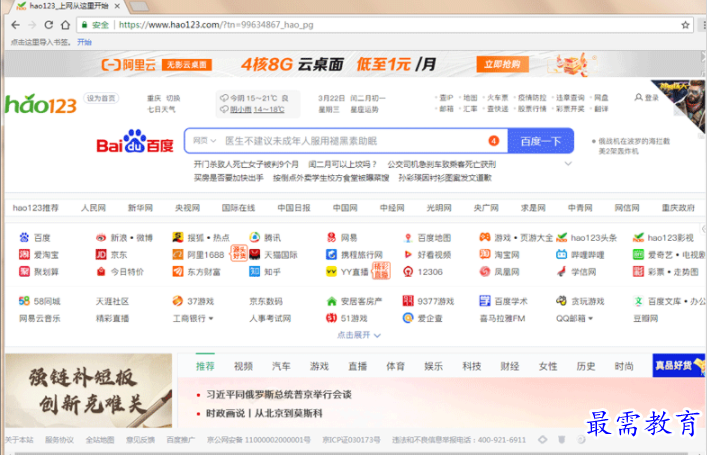Open the browser home page icon

(x=65, y=25)
